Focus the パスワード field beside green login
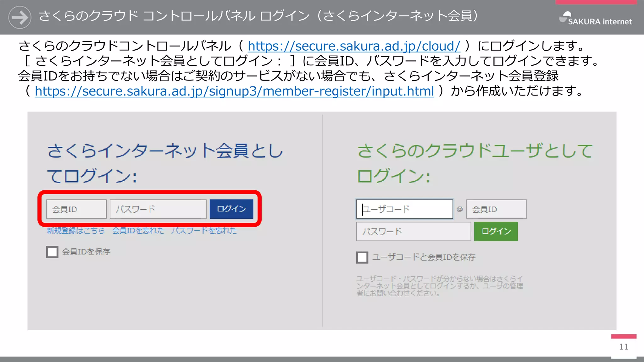The image size is (644, 362). click(414, 232)
